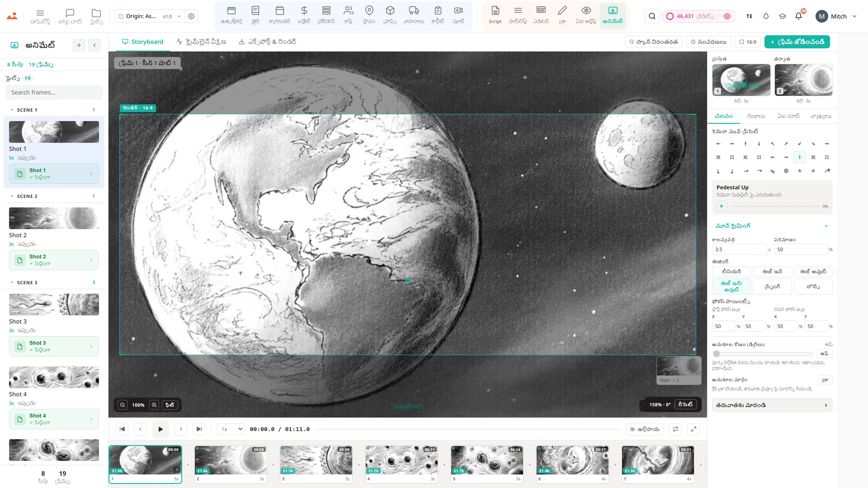Screen dimensions: 868x488
Task: Switch to Timeline view tab
Action: 201,42
